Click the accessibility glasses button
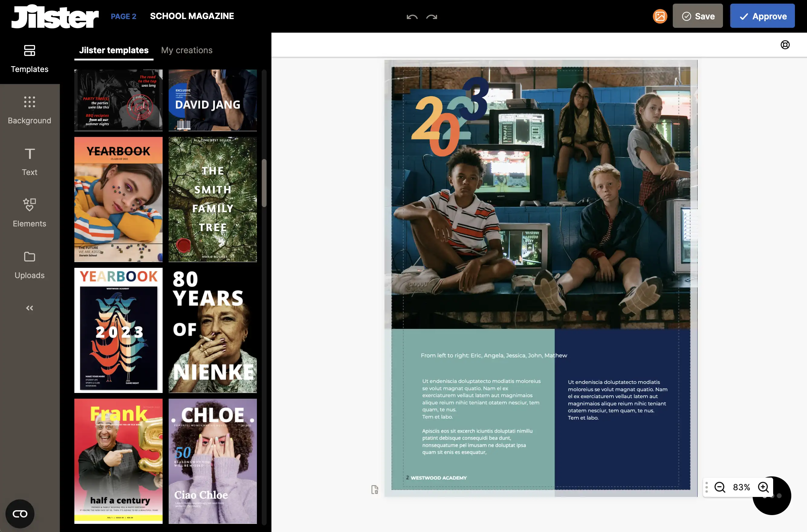 click(20, 514)
